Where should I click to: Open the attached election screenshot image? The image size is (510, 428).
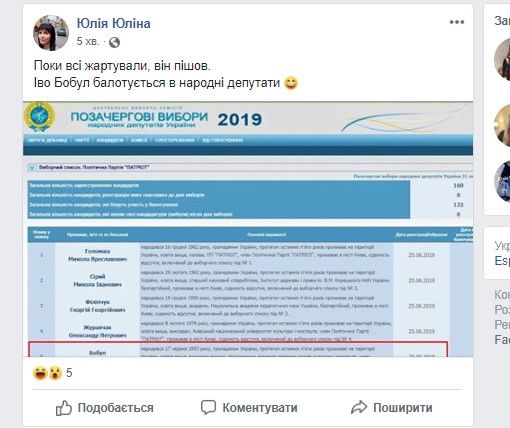248,229
